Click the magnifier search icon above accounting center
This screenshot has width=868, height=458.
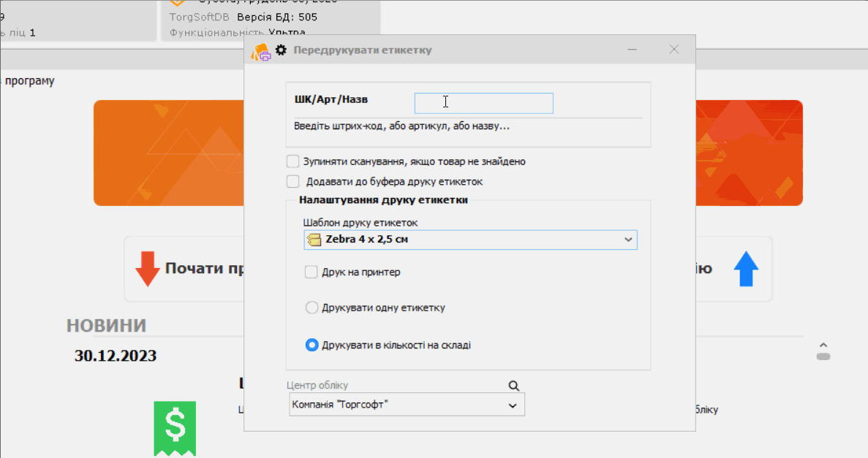(x=513, y=386)
